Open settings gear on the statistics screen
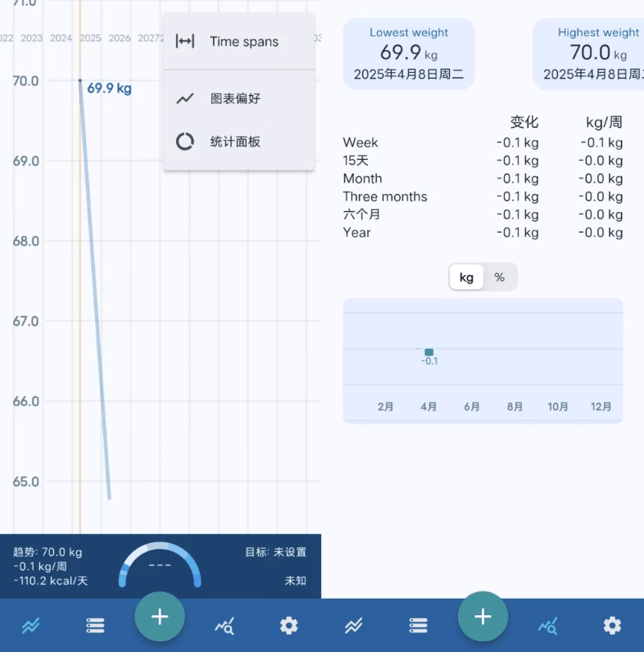This screenshot has width=644, height=652. pyautogui.click(x=611, y=626)
